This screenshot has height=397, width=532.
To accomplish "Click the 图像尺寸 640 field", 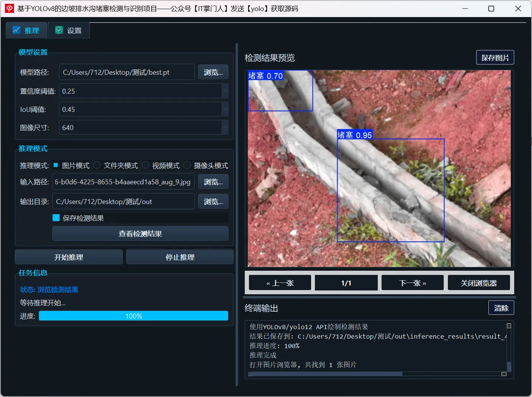I will coord(141,127).
